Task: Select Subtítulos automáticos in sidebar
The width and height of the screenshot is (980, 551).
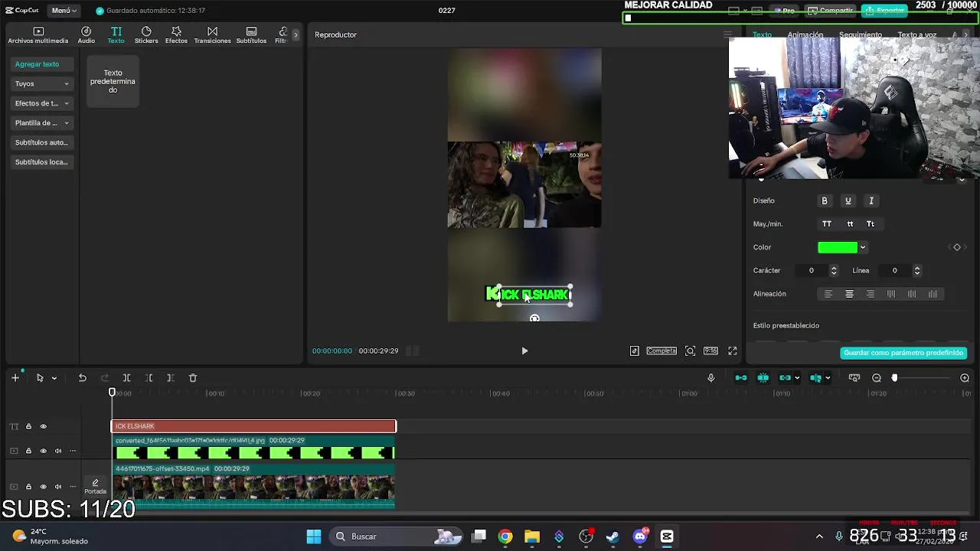Action: coord(42,142)
